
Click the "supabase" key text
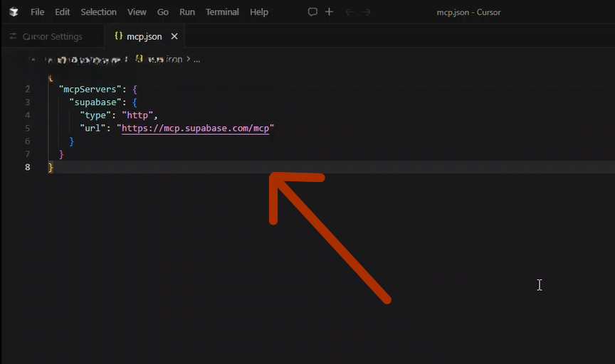click(95, 102)
